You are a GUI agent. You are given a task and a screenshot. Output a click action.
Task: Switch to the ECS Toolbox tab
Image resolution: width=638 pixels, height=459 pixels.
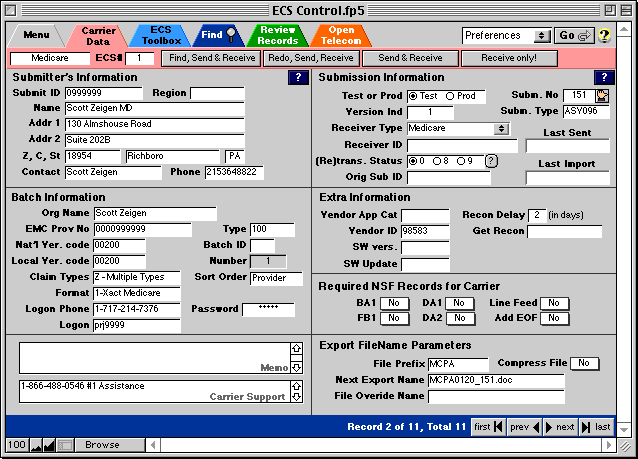(x=159, y=36)
